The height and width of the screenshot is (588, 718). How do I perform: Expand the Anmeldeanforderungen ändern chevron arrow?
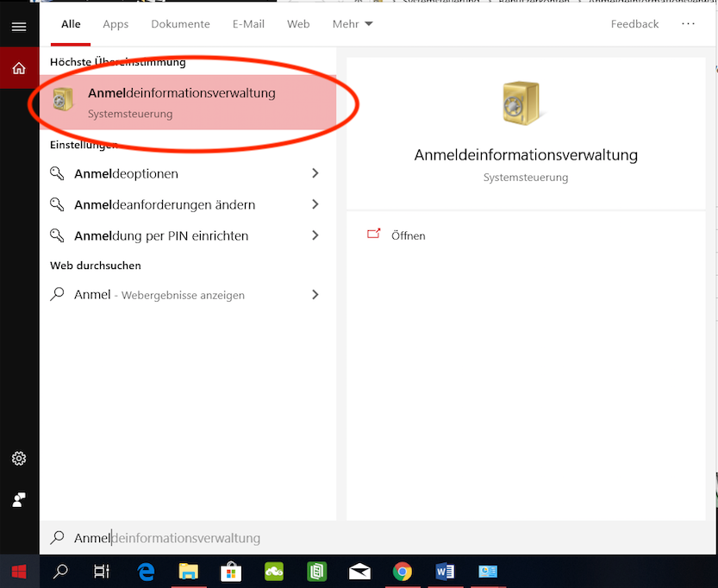[x=315, y=204]
